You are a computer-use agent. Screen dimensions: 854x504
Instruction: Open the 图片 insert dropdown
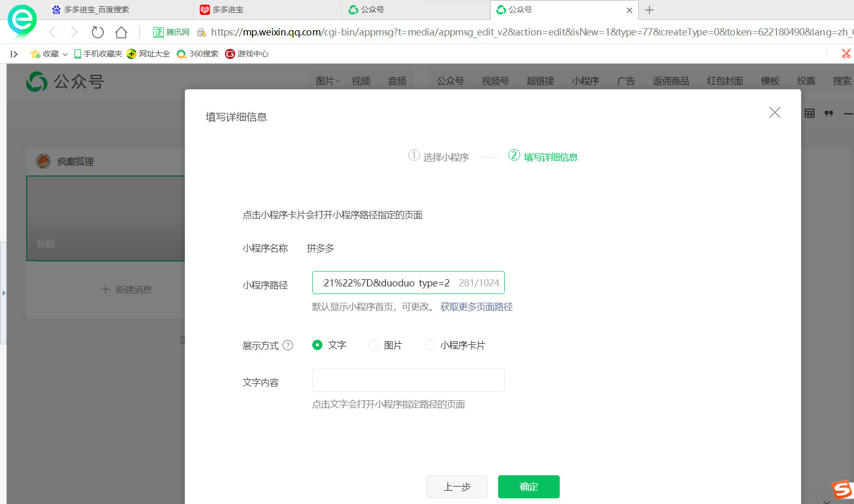[327, 81]
